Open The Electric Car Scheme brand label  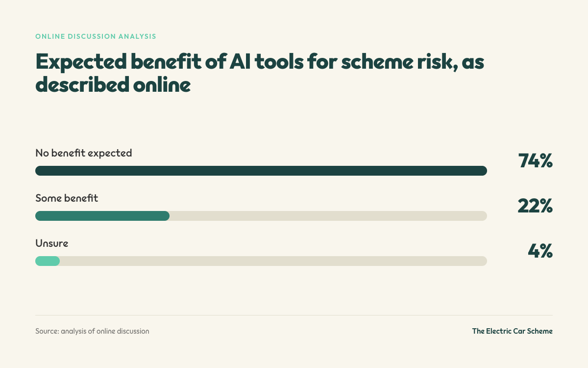click(x=513, y=331)
